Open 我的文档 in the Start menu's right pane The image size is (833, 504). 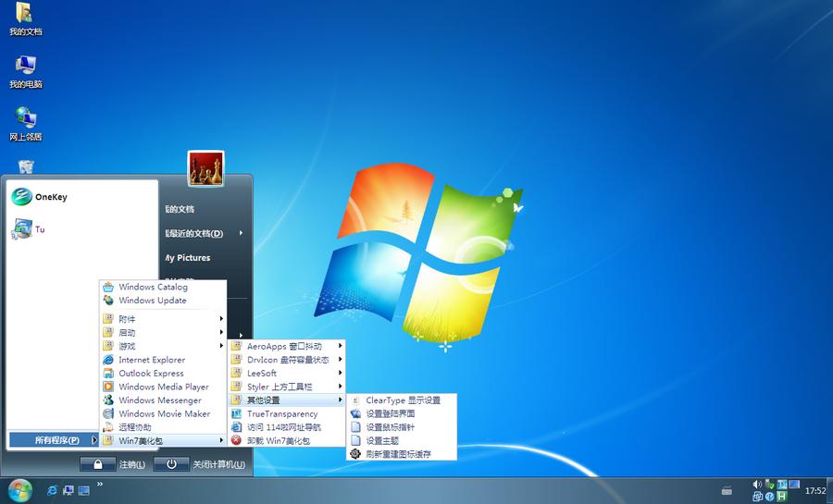point(180,209)
